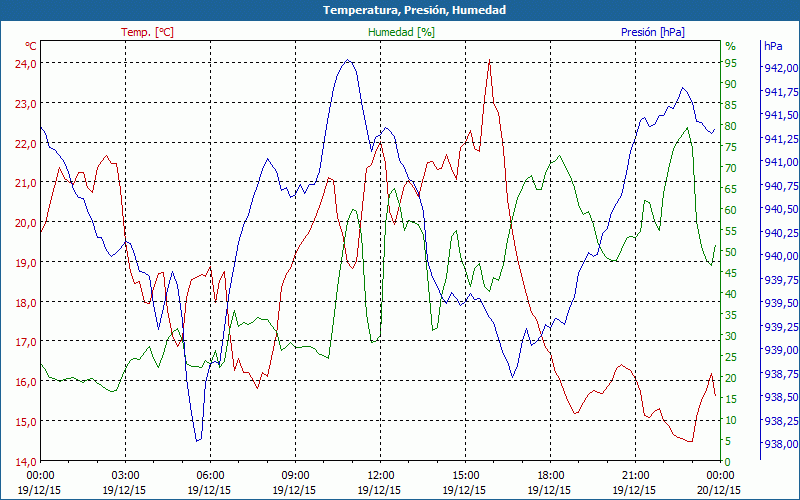Viewport: 800px width, 500px height.
Task: Click the '939,25' pressure axis value
Action: point(781,327)
